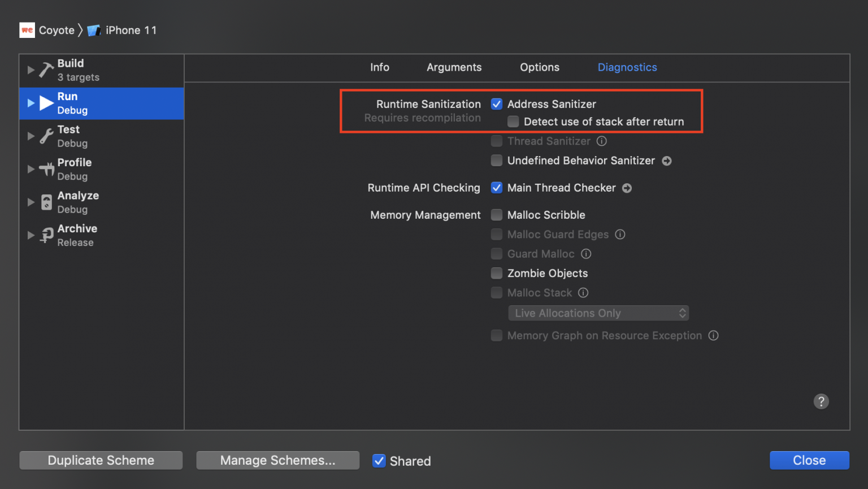This screenshot has width=868, height=489.
Task: Open help via the question mark button
Action: pos(821,401)
